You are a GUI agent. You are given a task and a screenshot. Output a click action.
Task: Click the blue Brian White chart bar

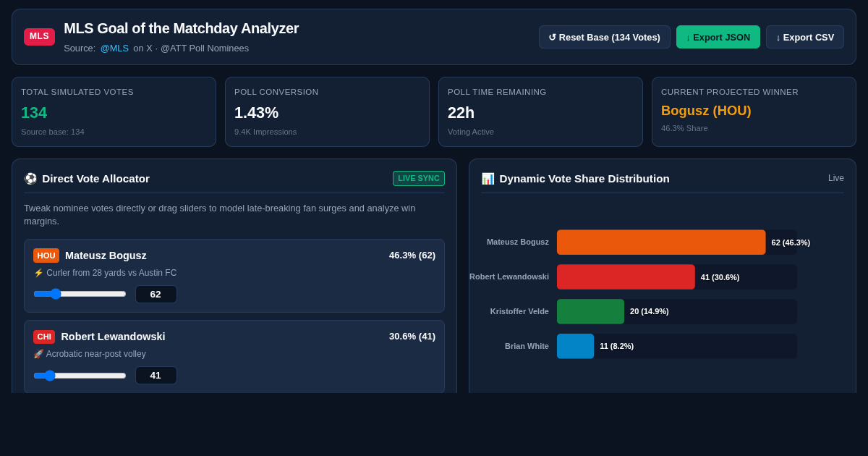click(x=575, y=346)
